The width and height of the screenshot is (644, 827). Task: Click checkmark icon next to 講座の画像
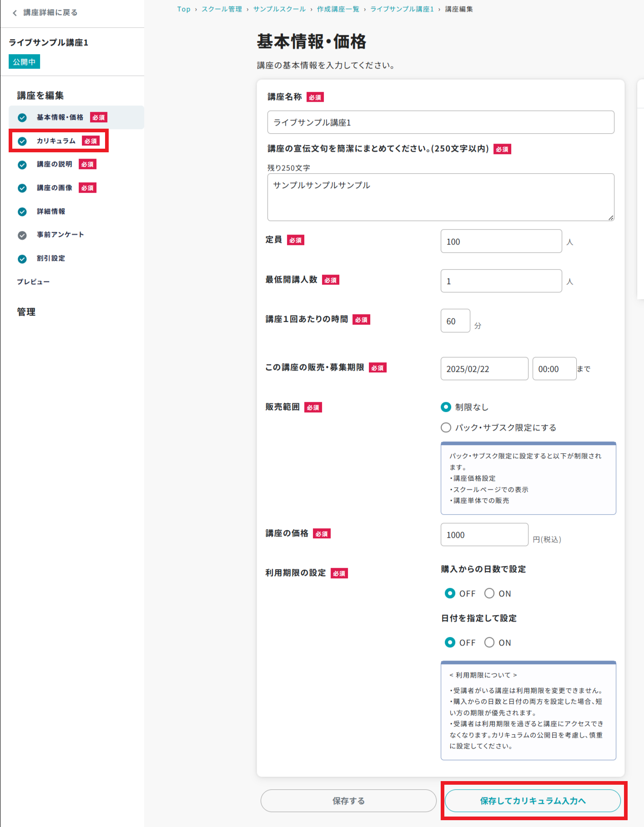click(x=22, y=188)
